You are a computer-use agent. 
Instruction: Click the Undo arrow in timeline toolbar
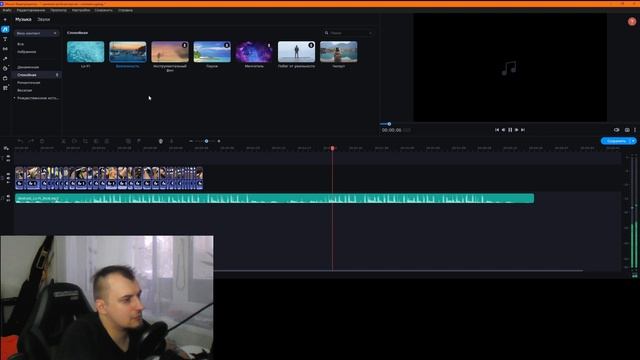tap(20, 141)
